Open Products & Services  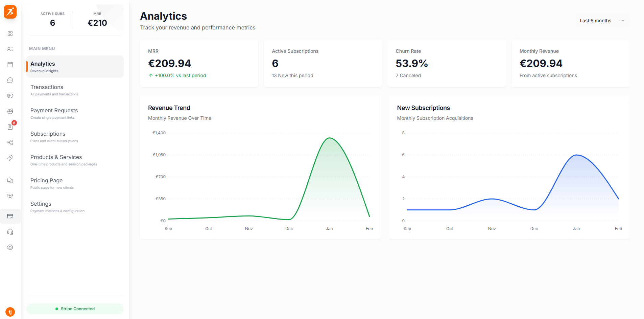pos(56,157)
